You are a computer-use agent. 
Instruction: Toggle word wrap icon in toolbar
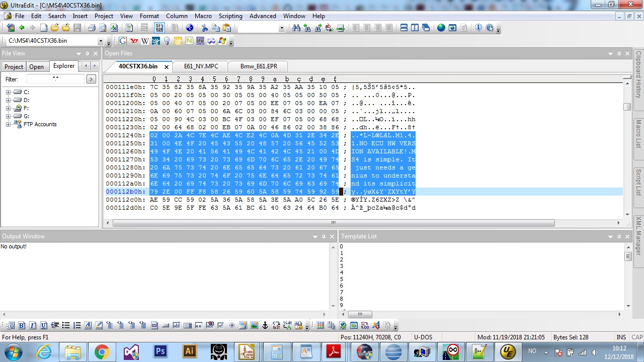[x=144, y=28]
